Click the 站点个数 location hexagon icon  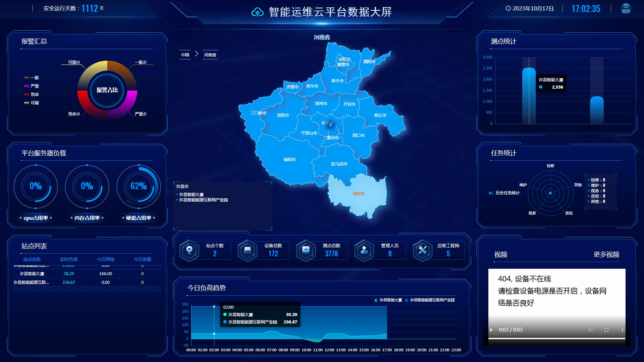189,250
